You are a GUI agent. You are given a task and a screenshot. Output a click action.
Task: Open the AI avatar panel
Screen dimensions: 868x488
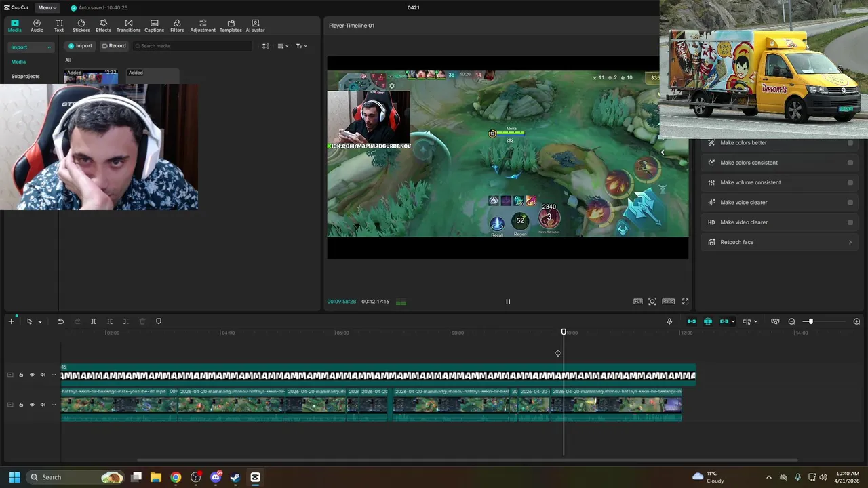pos(255,26)
